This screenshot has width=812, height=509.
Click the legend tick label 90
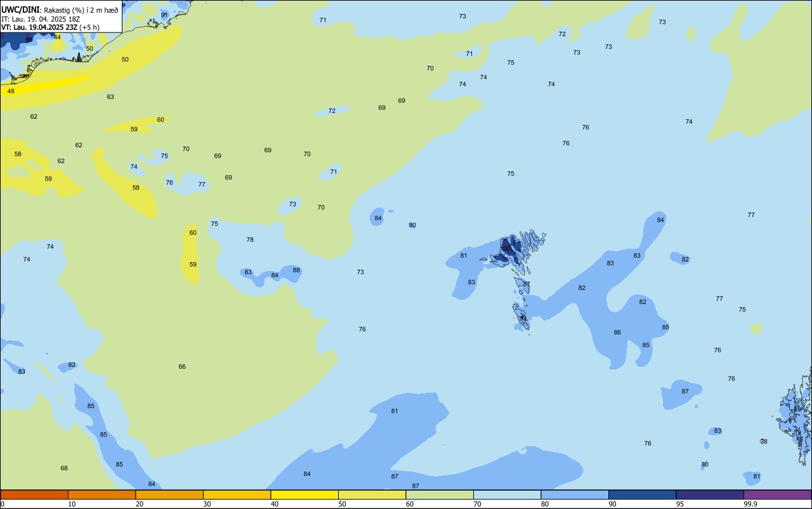pos(612,504)
